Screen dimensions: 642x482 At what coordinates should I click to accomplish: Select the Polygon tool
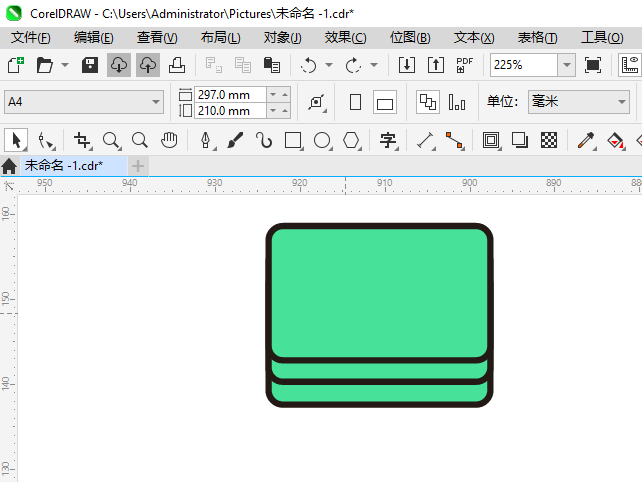tap(352, 140)
